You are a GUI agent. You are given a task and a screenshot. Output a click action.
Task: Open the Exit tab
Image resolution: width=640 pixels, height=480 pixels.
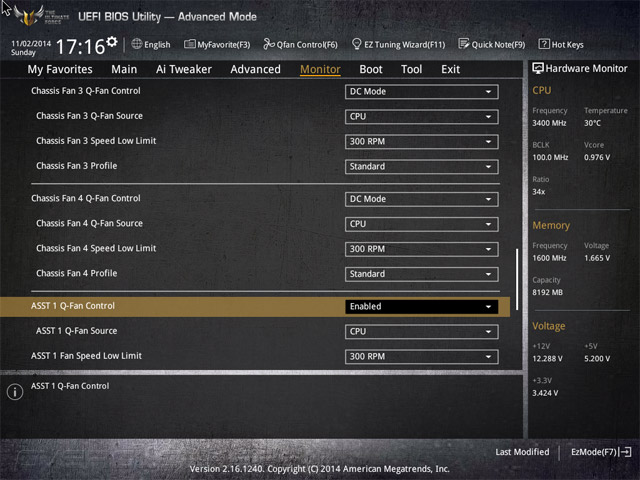tap(450, 69)
